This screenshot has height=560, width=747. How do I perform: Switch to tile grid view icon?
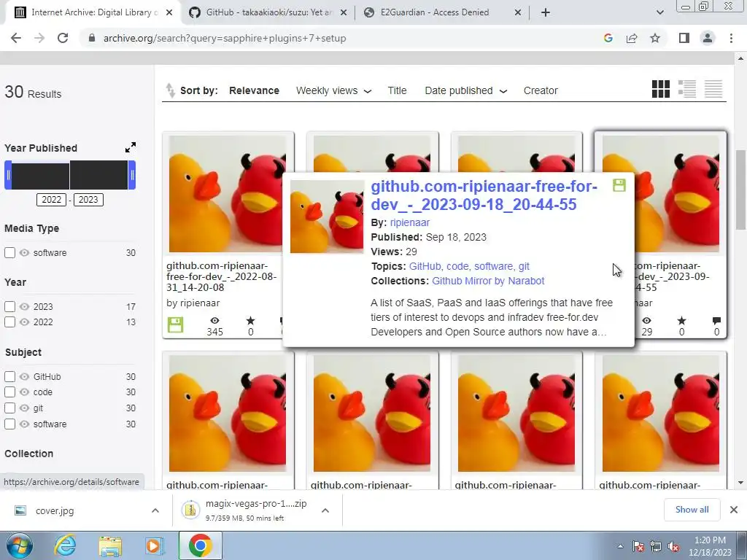(x=660, y=89)
